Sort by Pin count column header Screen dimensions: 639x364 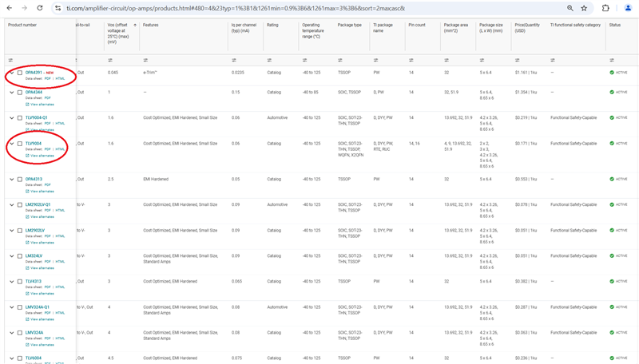pyautogui.click(x=417, y=26)
